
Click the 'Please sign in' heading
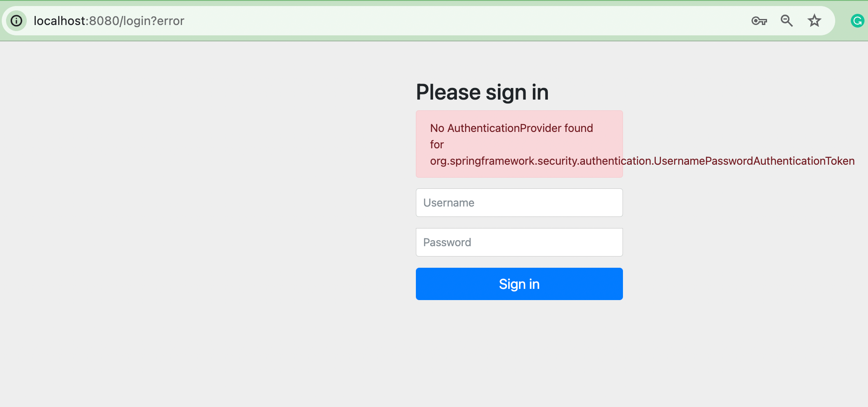[x=482, y=92]
